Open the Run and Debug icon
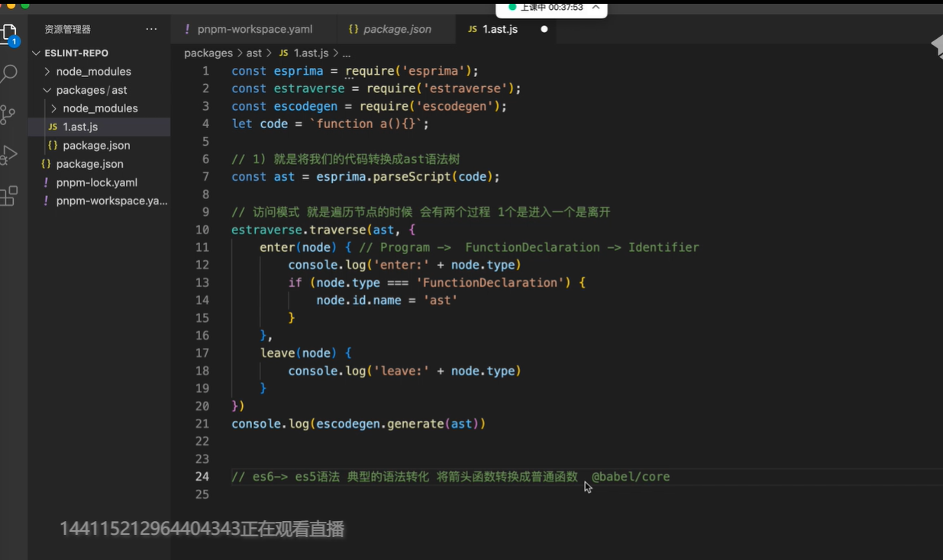Viewport: 943px width, 560px height. 8,155
